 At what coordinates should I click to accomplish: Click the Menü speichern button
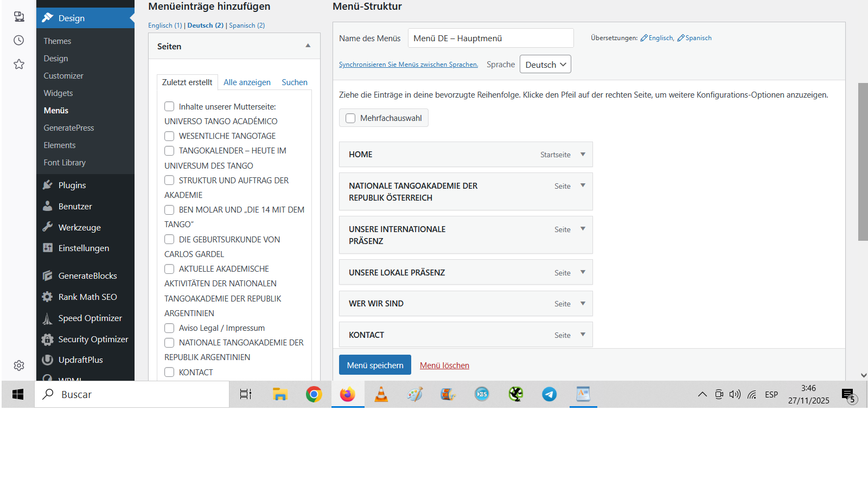click(375, 365)
